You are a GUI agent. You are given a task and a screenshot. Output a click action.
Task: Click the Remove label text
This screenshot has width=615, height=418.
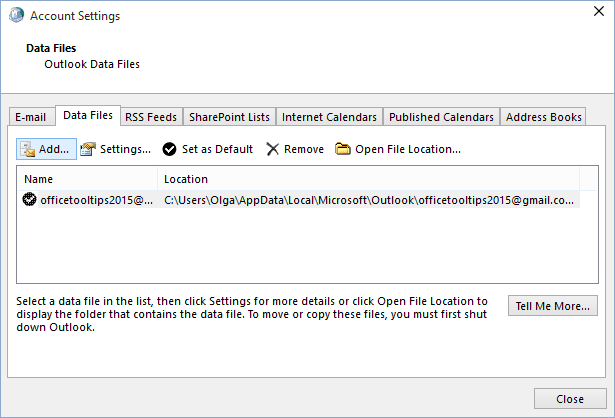pyautogui.click(x=304, y=149)
